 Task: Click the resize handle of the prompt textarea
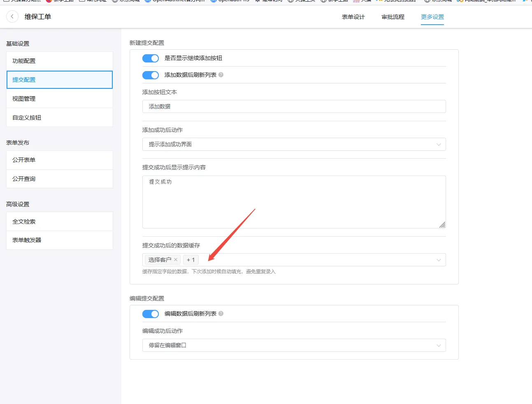442,225
